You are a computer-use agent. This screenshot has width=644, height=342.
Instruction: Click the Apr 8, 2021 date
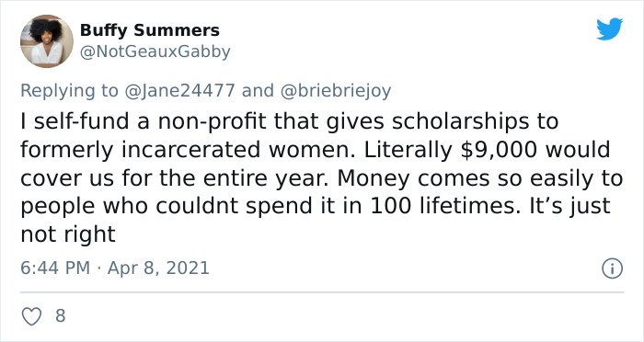click(158, 268)
